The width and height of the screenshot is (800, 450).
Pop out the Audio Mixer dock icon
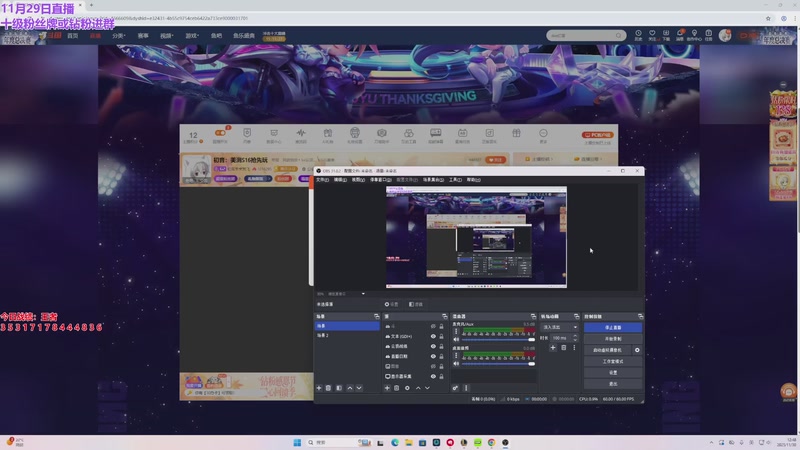pos(533,317)
